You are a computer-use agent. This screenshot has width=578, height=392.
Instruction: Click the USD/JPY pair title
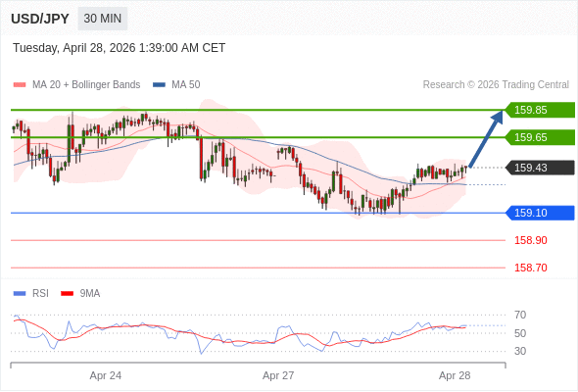pos(40,19)
